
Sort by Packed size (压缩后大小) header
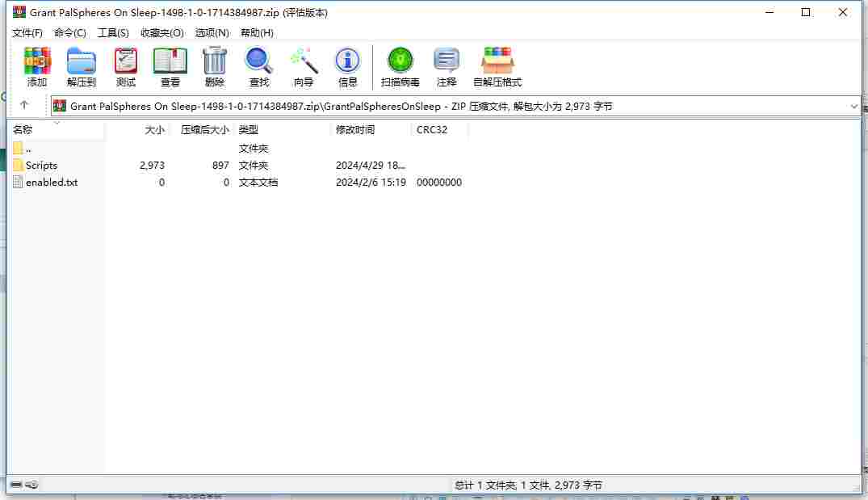[204, 129]
